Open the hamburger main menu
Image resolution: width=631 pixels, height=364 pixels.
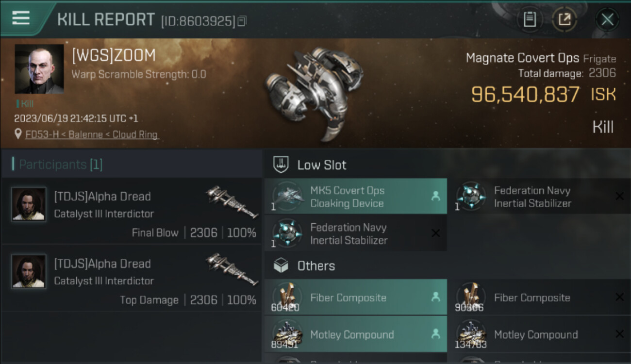(21, 18)
